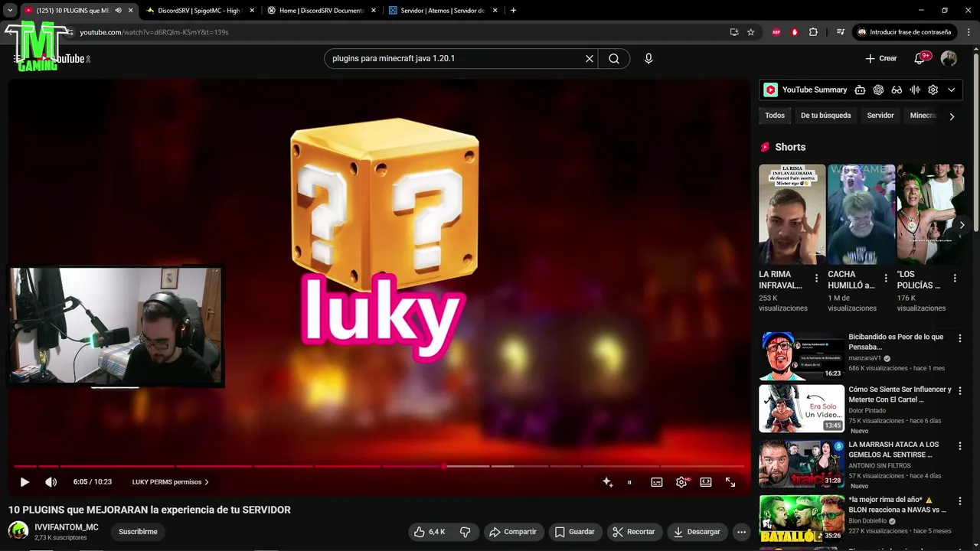The width and height of the screenshot is (980, 551).
Task: Enter fullscreen mode for the video
Action: pos(730,482)
